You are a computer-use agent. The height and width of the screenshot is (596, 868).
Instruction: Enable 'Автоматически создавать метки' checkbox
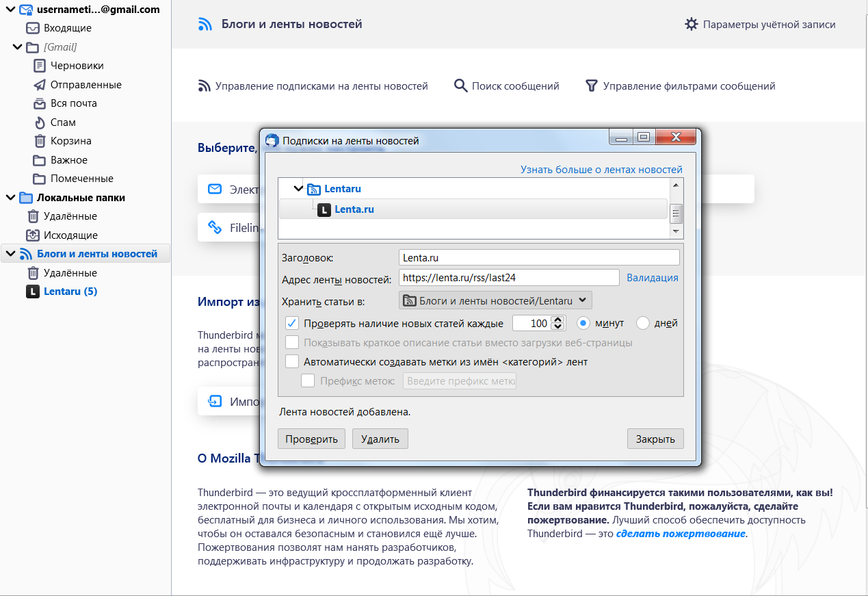click(x=292, y=361)
